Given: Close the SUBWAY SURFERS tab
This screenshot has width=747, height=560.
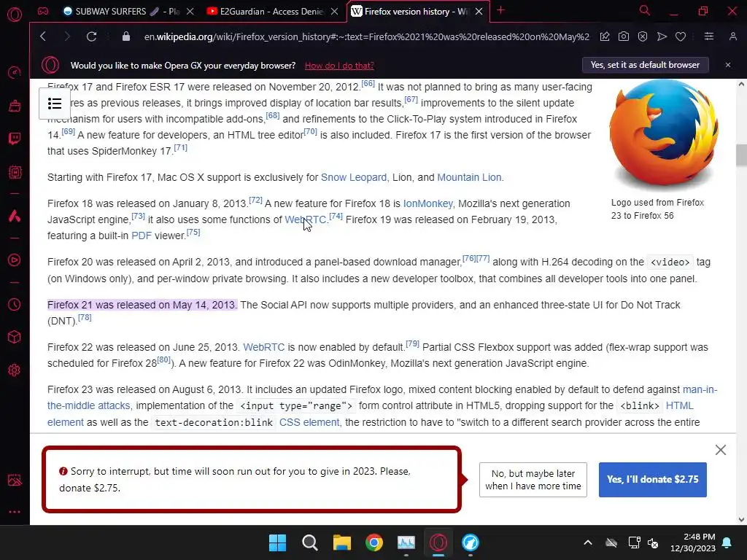Looking at the screenshot, I should (190, 12).
